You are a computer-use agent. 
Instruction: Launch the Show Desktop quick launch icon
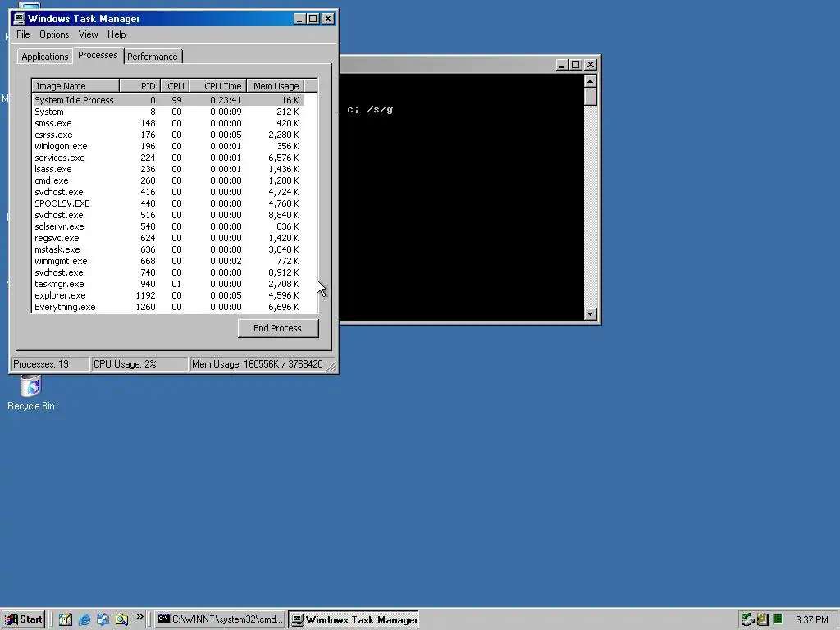66,619
